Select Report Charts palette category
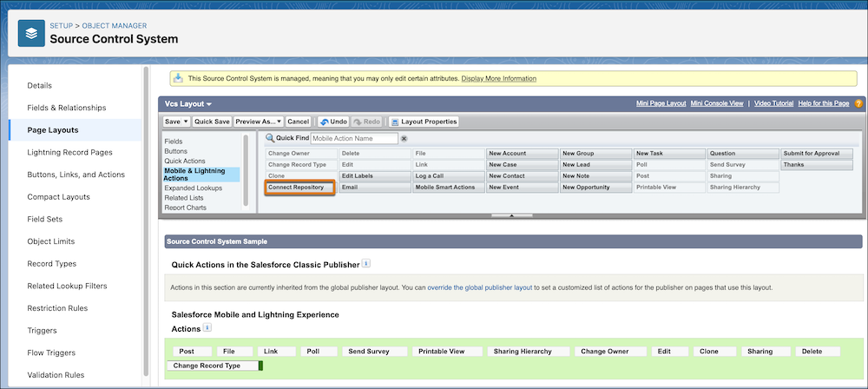 [185, 208]
